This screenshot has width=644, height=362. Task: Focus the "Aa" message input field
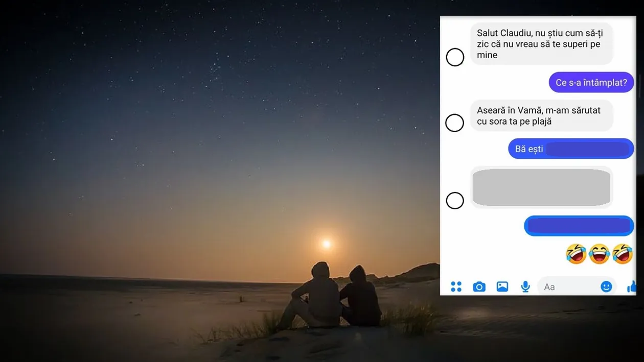coord(567,287)
